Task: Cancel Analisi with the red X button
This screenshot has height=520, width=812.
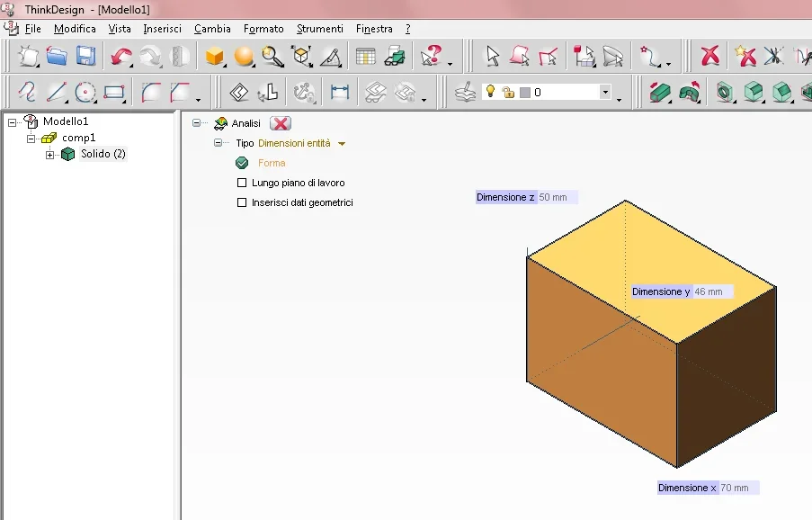Action: (x=281, y=123)
